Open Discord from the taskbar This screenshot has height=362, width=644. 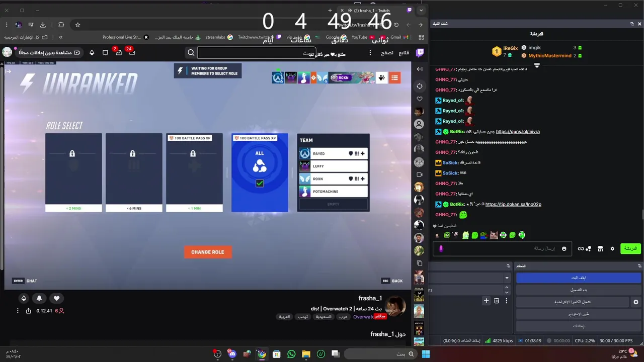[232, 354]
